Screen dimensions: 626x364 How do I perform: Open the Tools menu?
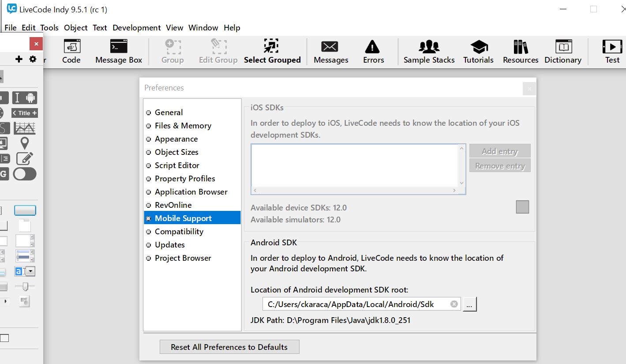click(x=49, y=27)
